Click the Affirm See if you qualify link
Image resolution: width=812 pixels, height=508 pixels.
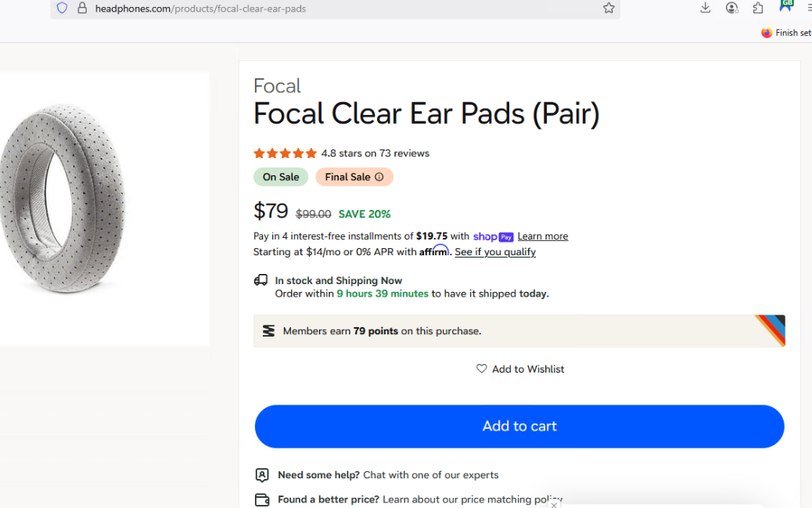point(495,252)
